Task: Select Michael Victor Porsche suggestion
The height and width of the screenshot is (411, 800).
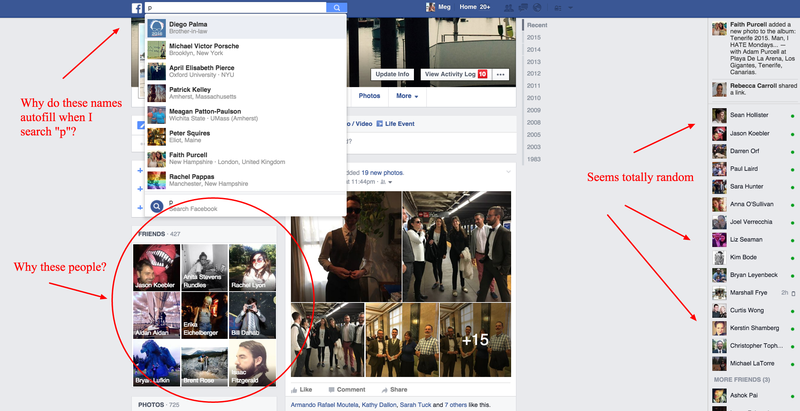Action: click(x=245, y=49)
